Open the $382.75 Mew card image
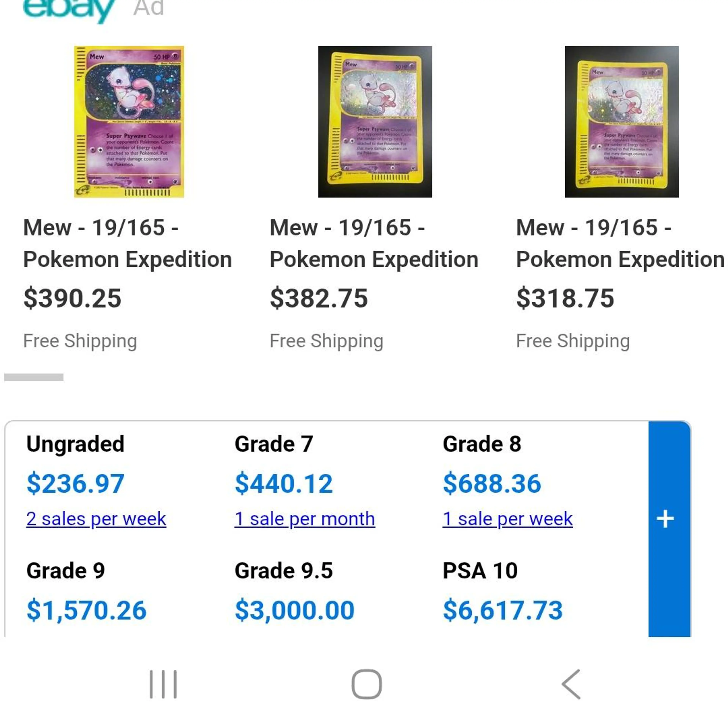This screenshot has width=728, height=728. [375, 122]
